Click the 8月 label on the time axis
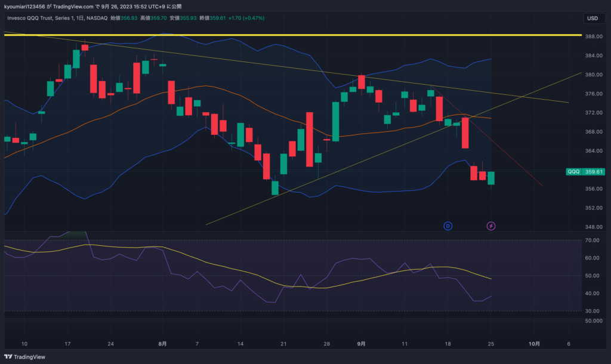 [162, 344]
